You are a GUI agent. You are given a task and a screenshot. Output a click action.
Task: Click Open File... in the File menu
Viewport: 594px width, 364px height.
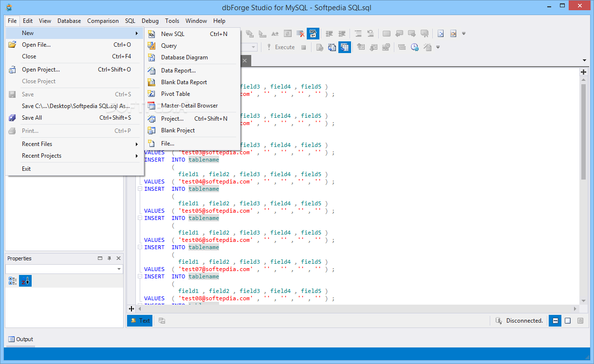click(x=74, y=45)
